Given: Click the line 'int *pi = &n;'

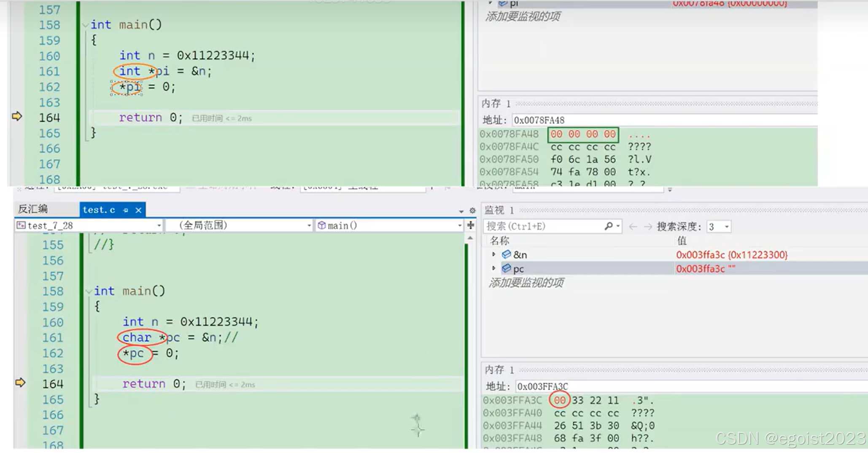Looking at the screenshot, I should pyautogui.click(x=165, y=71).
